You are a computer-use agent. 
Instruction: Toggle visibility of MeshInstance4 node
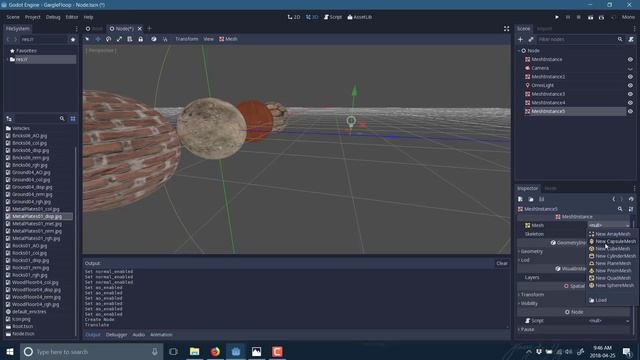click(x=630, y=103)
